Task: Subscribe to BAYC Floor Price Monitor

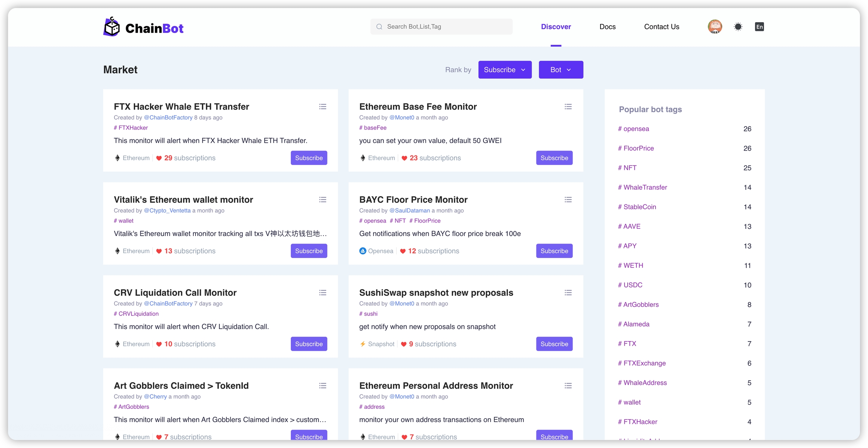Action: click(554, 251)
